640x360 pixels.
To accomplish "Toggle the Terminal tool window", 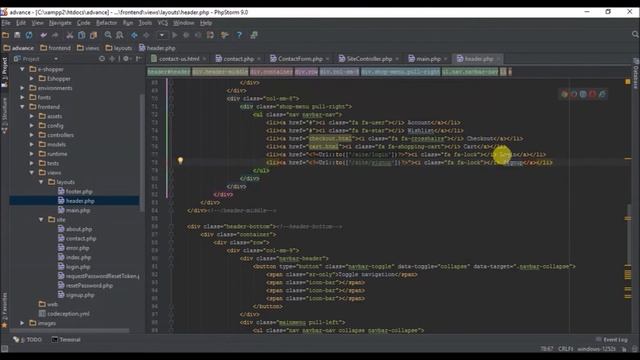I will [66, 340].
